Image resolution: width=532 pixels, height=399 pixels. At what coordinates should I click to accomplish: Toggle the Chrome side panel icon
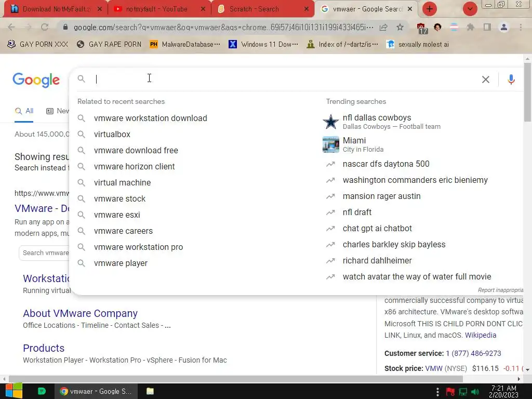pyautogui.click(x=487, y=27)
